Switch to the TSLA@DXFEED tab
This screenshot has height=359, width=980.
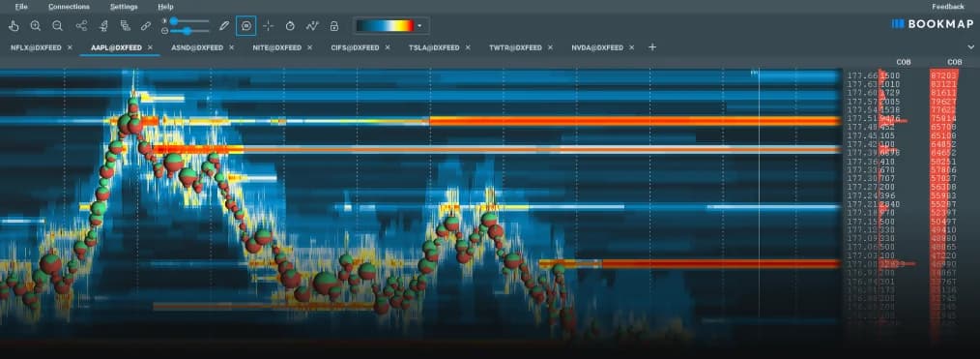click(434, 47)
